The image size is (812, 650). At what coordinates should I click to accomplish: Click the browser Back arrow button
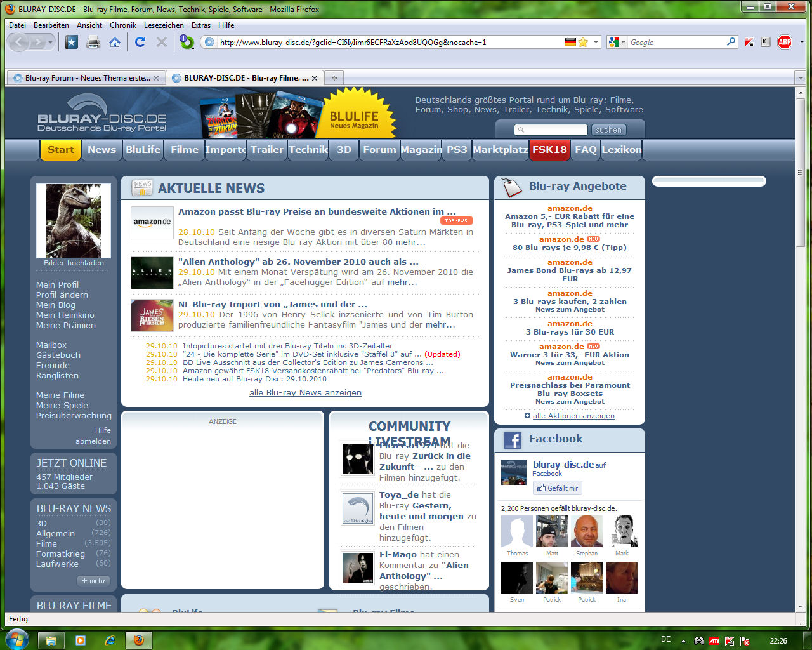pyautogui.click(x=19, y=42)
